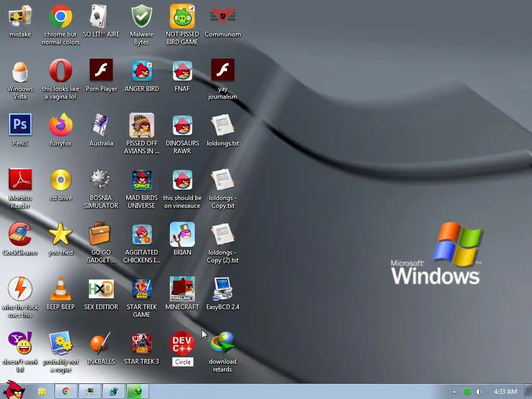Select the 'ANGER BIRD' icon

141,71
